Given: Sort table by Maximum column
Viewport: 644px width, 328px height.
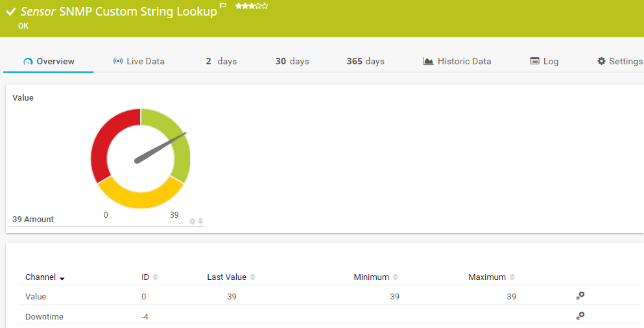Looking at the screenshot, I should 512,277.
